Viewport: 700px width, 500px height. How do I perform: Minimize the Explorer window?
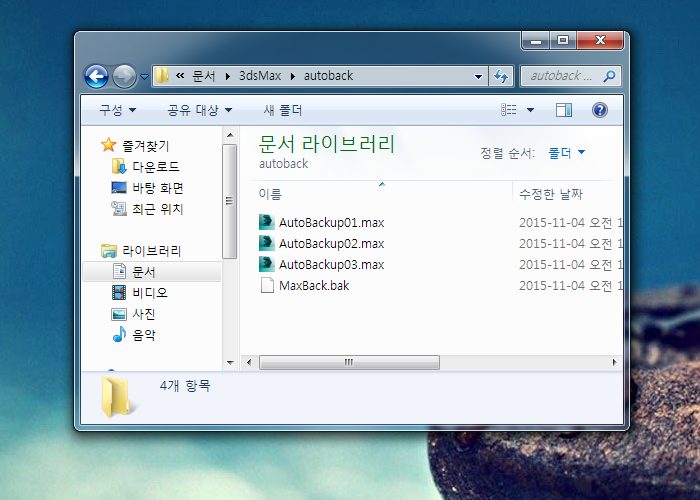coord(536,41)
